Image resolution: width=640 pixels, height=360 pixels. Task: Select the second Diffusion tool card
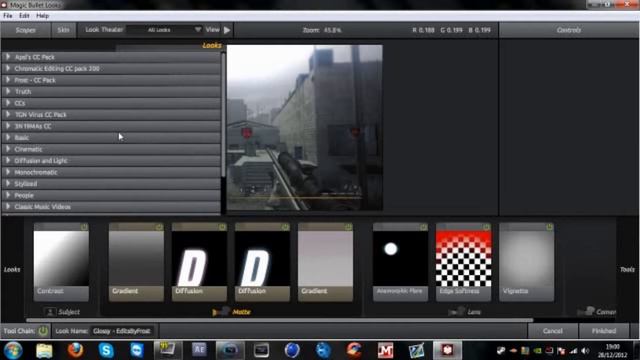coord(262,262)
